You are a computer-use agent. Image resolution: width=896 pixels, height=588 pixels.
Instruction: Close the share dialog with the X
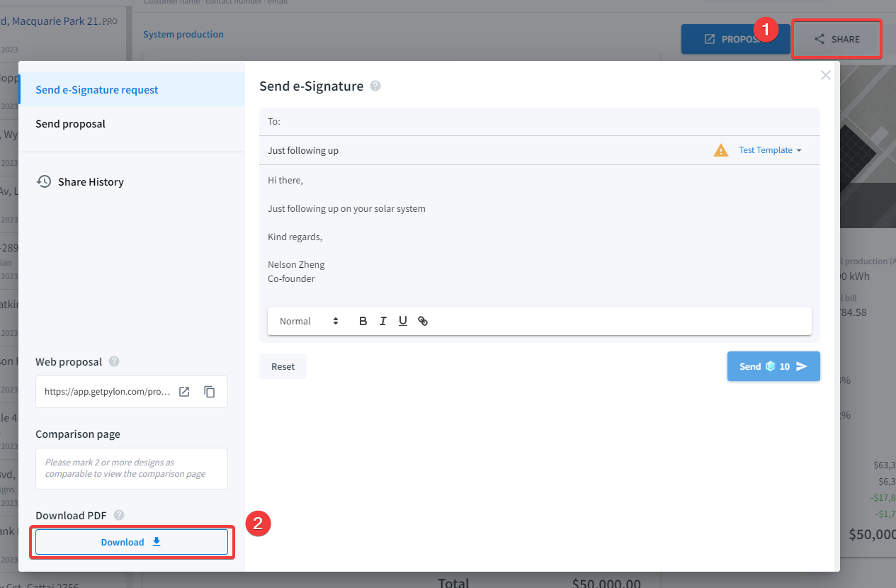[825, 75]
